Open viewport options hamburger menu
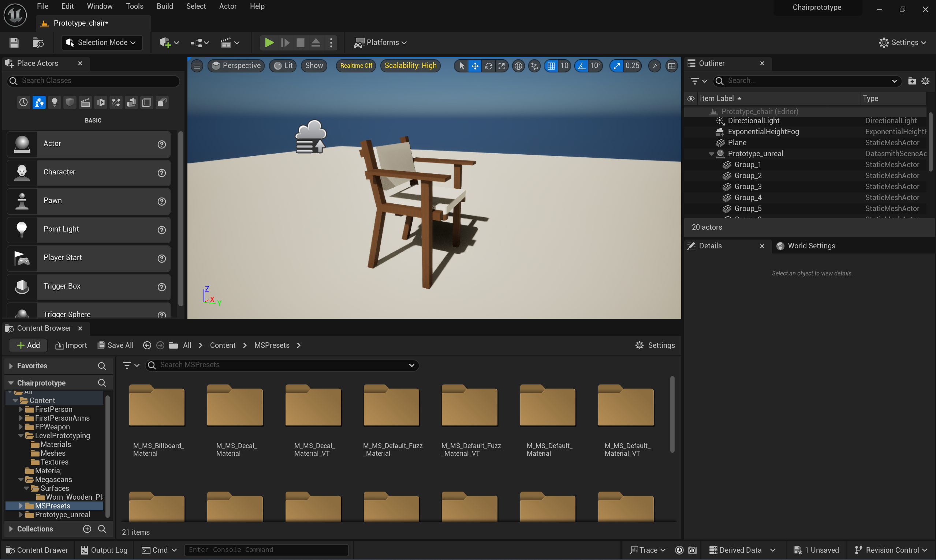This screenshot has width=936, height=560. coord(197,66)
